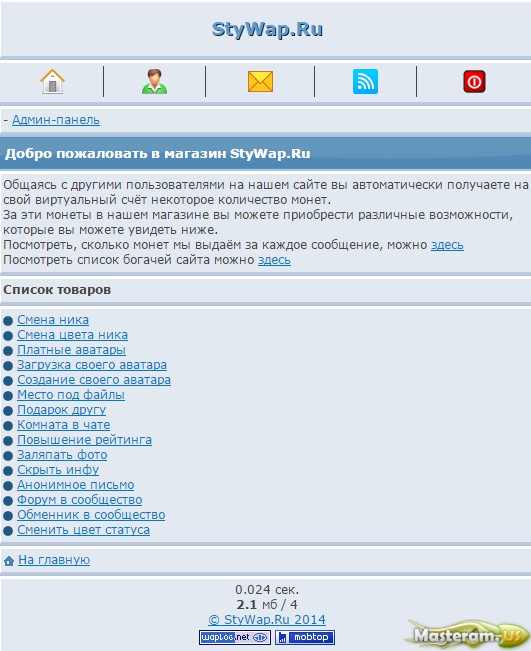Open Комната в чате

coord(64,425)
